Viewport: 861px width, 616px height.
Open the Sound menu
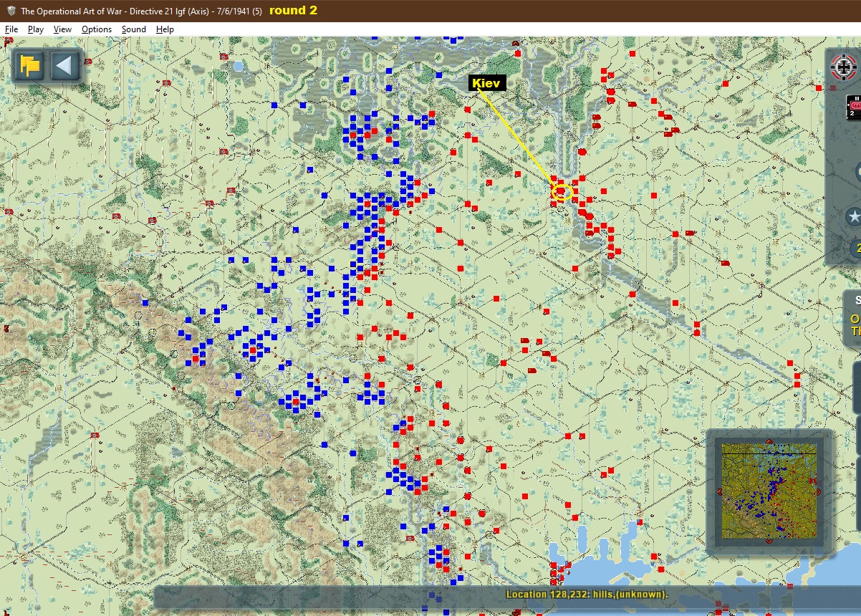[133, 29]
